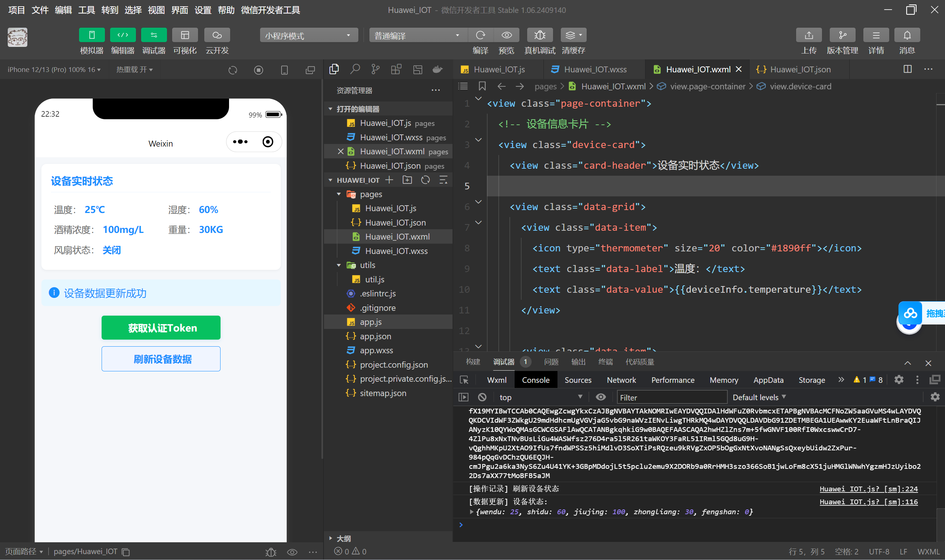
Task: Switch to the Huawei_IOT.js editor tab
Action: 499,69
